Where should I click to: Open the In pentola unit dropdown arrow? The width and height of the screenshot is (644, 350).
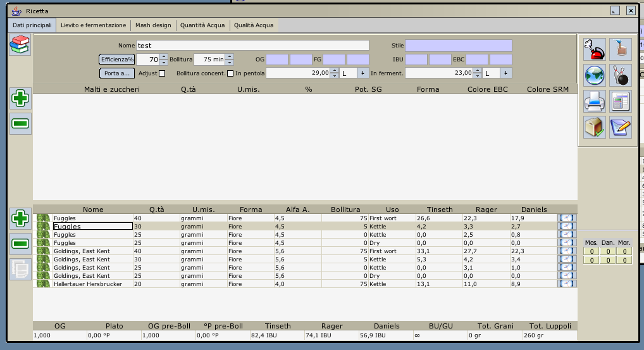362,73
